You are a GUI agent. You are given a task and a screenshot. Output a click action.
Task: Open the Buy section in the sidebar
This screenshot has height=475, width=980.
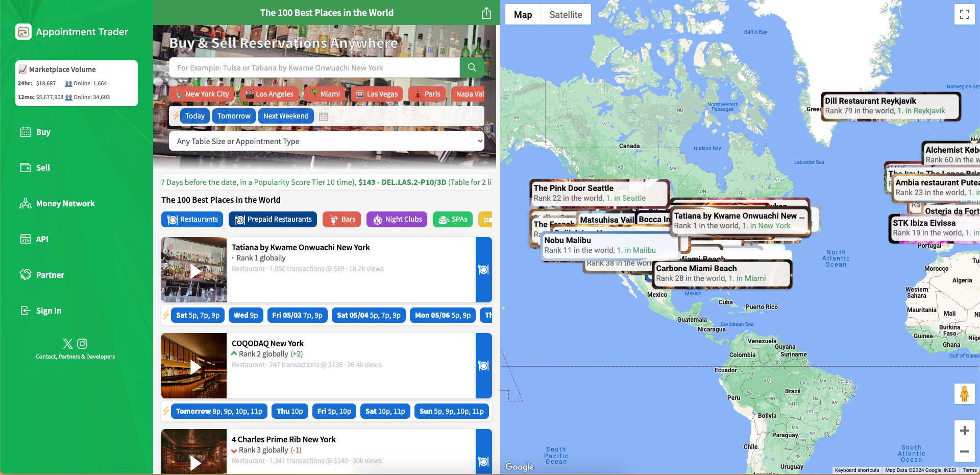pos(35,132)
